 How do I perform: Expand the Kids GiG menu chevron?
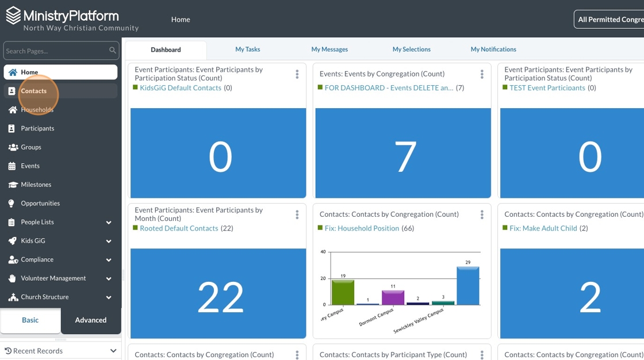(109, 241)
